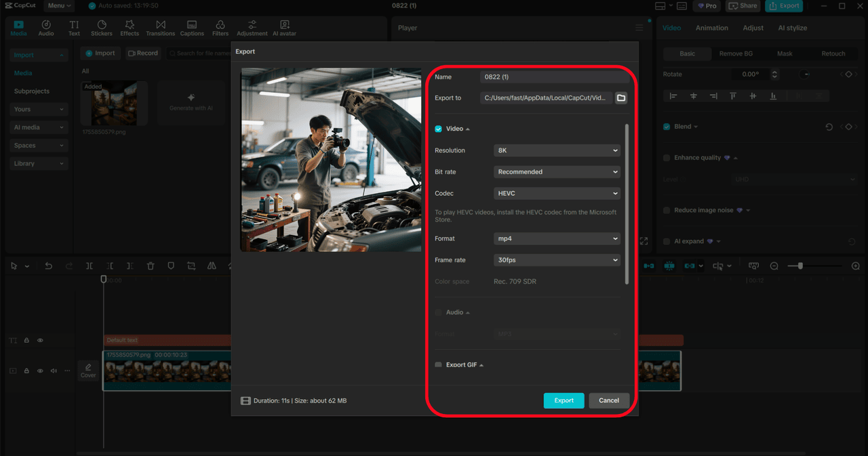
Task: Open the Codec dropdown showing HEVC
Action: (557, 194)
